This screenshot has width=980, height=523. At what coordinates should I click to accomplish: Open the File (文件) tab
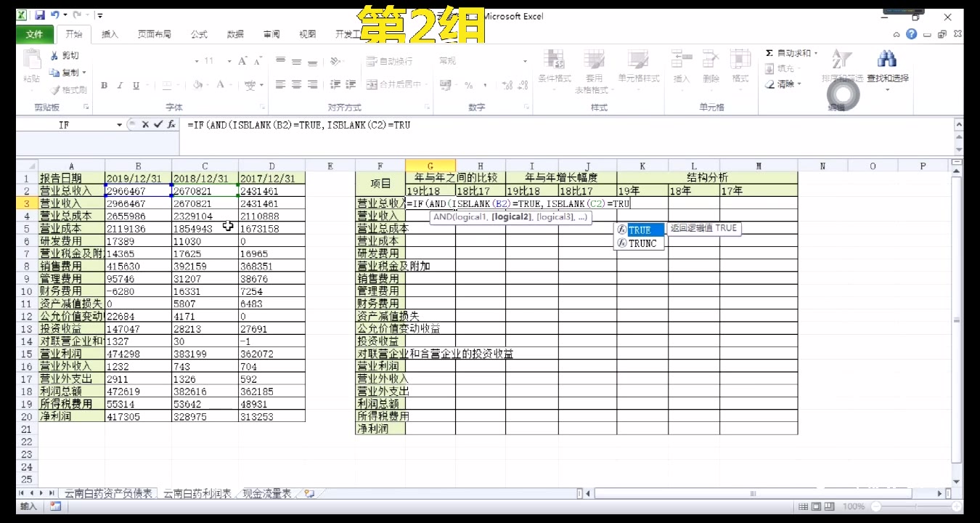point(34,34)
